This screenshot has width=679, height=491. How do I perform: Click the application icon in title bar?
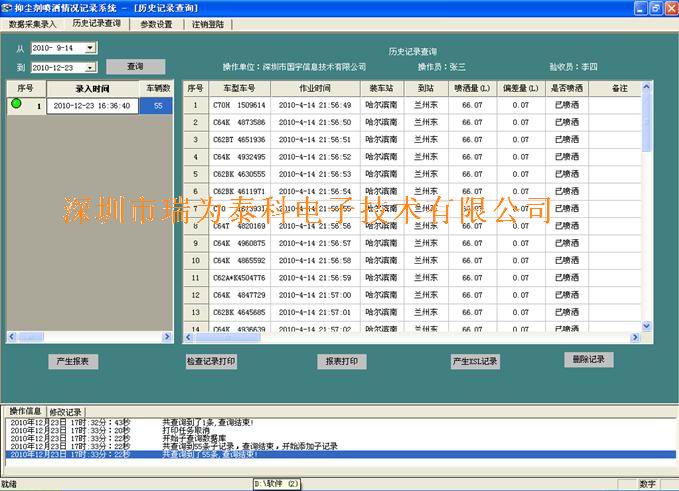tap(9, 8)
